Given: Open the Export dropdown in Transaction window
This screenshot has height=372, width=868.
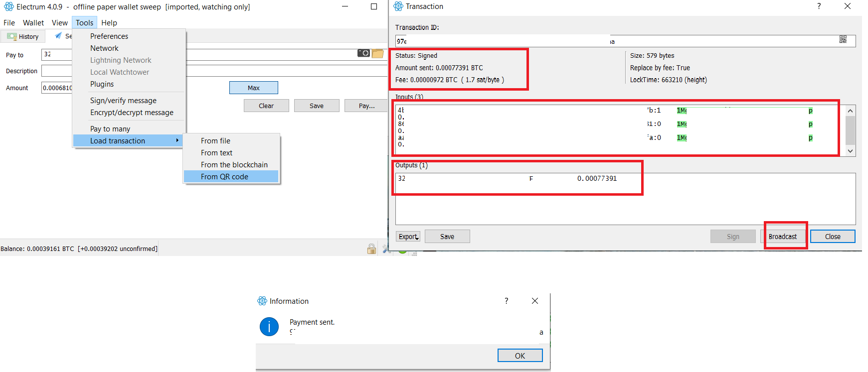Looking at the screenshot, I should point(408,237).
